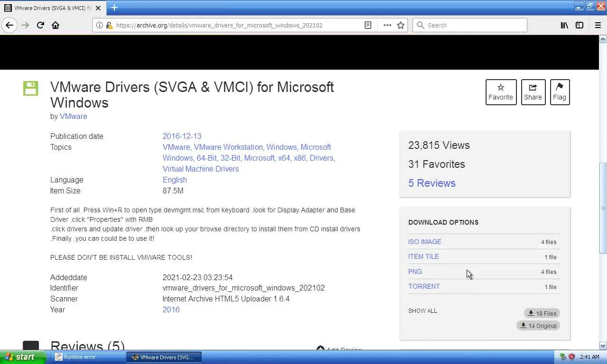Click the 2:41 AM system clock

[x=589, y=357]
